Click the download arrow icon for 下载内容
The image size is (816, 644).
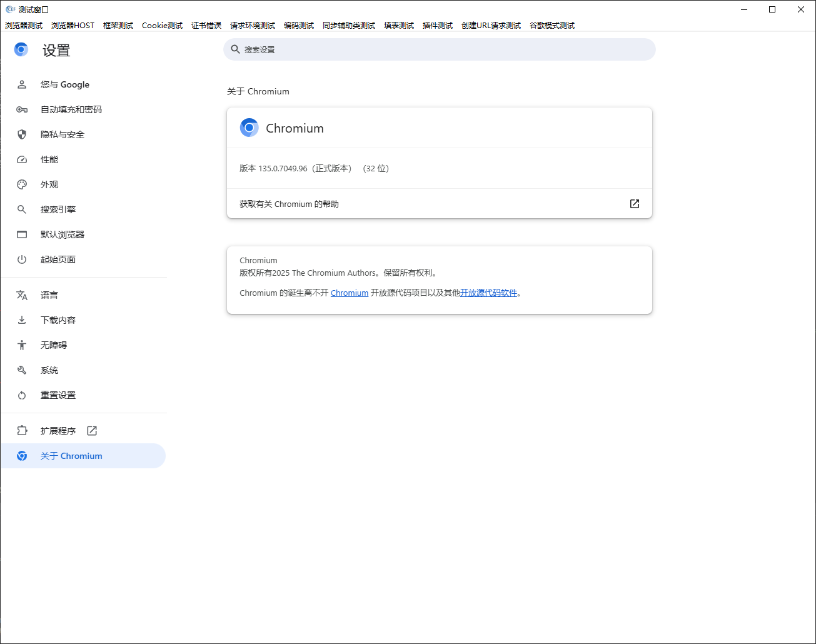[22, 320]
